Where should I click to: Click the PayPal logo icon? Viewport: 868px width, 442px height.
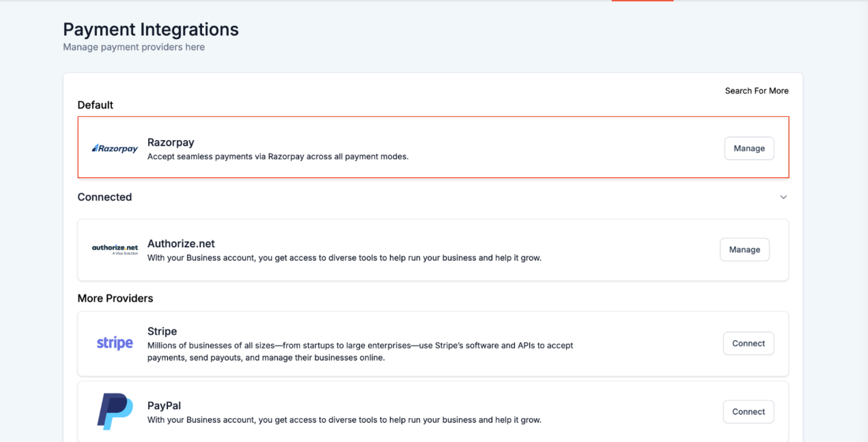[115, 411]
